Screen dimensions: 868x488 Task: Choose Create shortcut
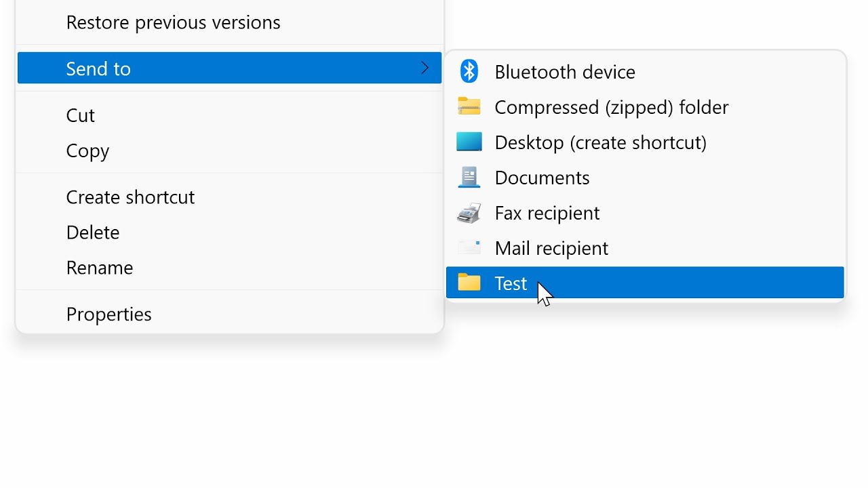pyautogui.click(x=229, y=197)
